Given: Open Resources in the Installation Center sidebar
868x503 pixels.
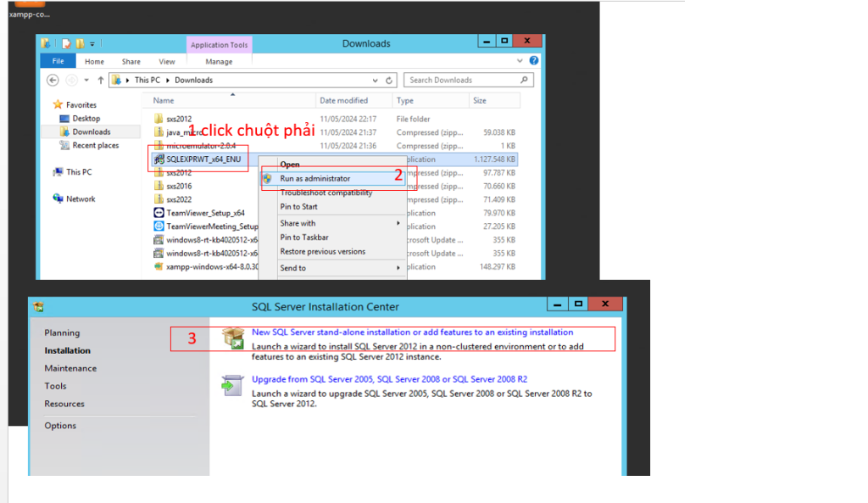Looking at the screenshot, I should (64, 404).
